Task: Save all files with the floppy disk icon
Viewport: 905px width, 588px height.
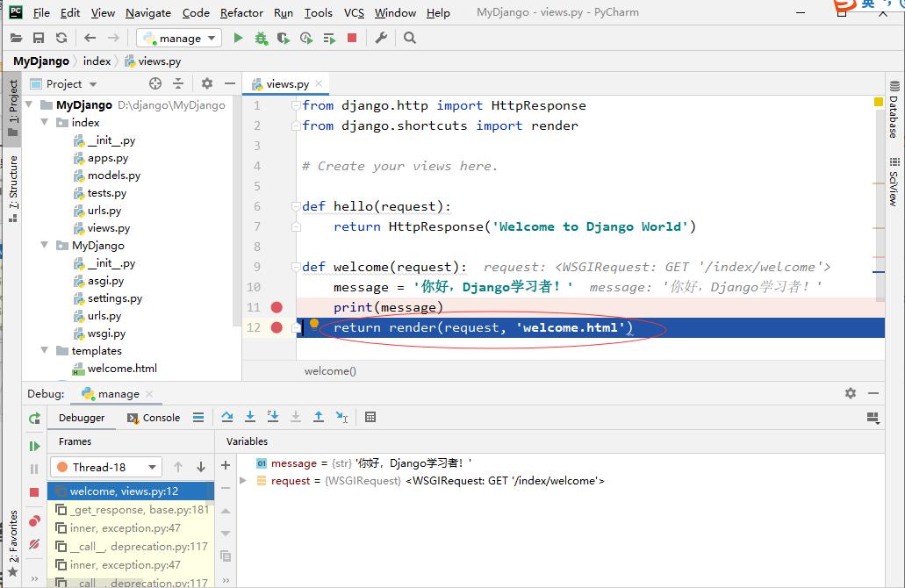Action: [x=39, y=38]
